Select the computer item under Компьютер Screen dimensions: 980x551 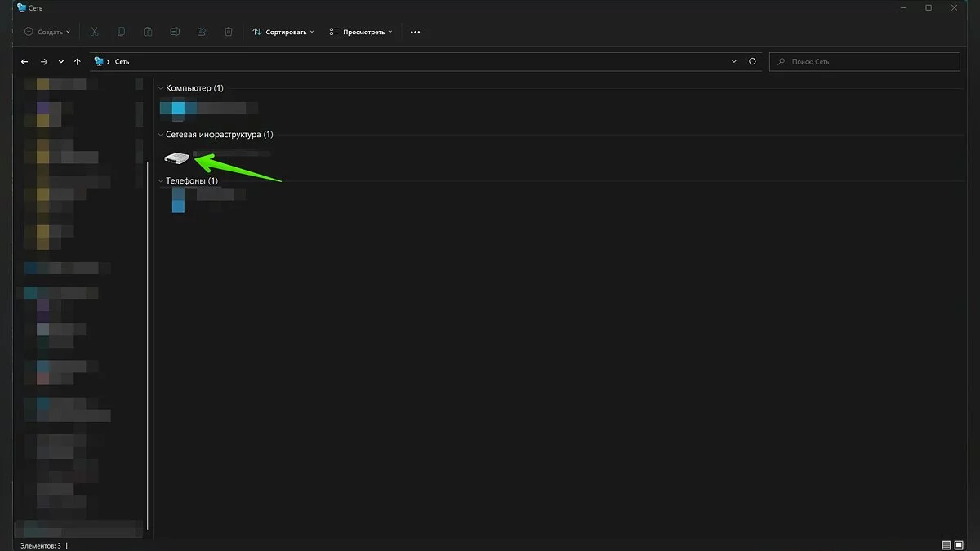[x=209, y=108]
